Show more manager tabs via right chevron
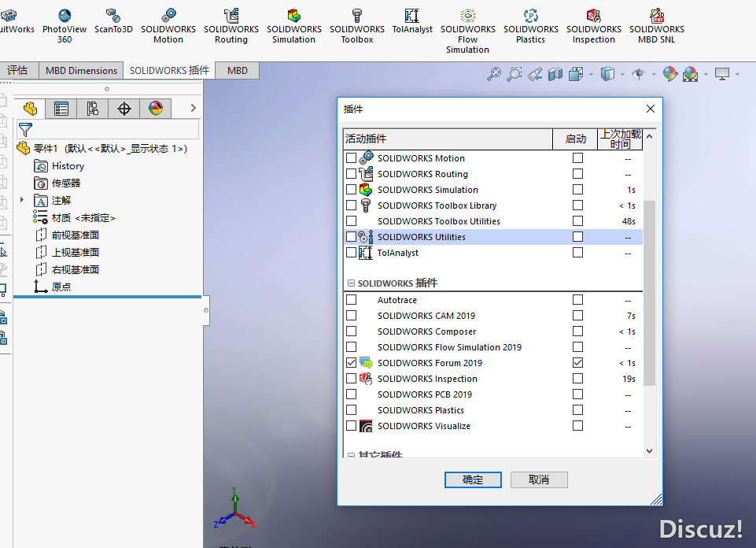The image size is (756, 548). coord(193,108)
